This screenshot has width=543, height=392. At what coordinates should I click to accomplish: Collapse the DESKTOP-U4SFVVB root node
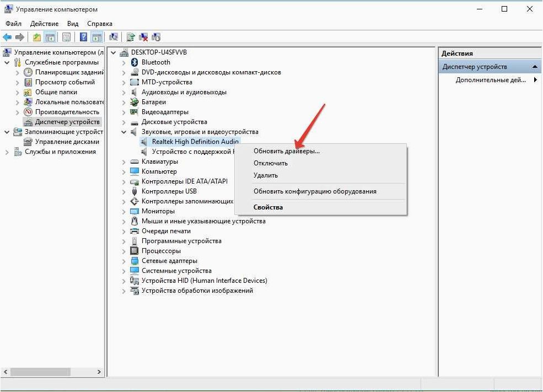click(x=113, y=52)
